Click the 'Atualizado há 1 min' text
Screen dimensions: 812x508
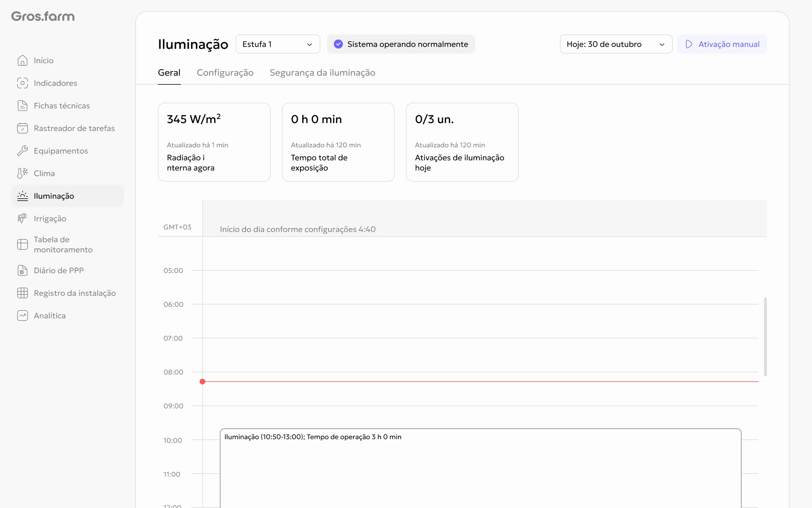[197, 145]
